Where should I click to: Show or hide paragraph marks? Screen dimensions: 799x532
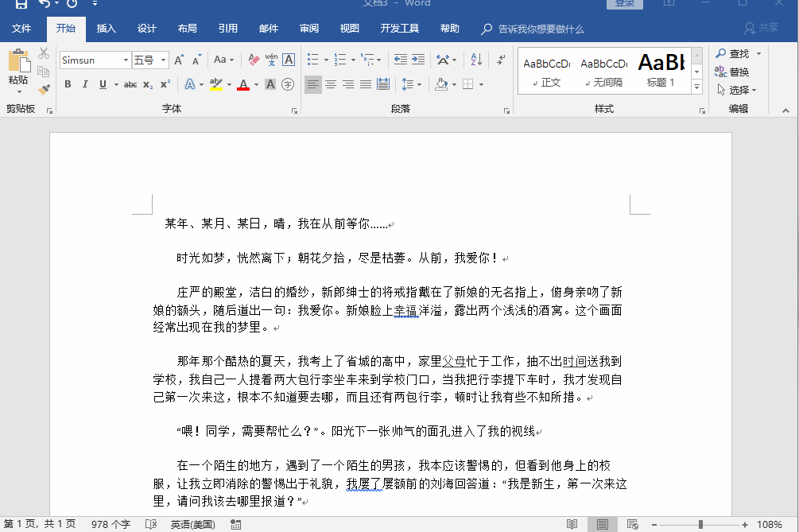tap(502, 60)
